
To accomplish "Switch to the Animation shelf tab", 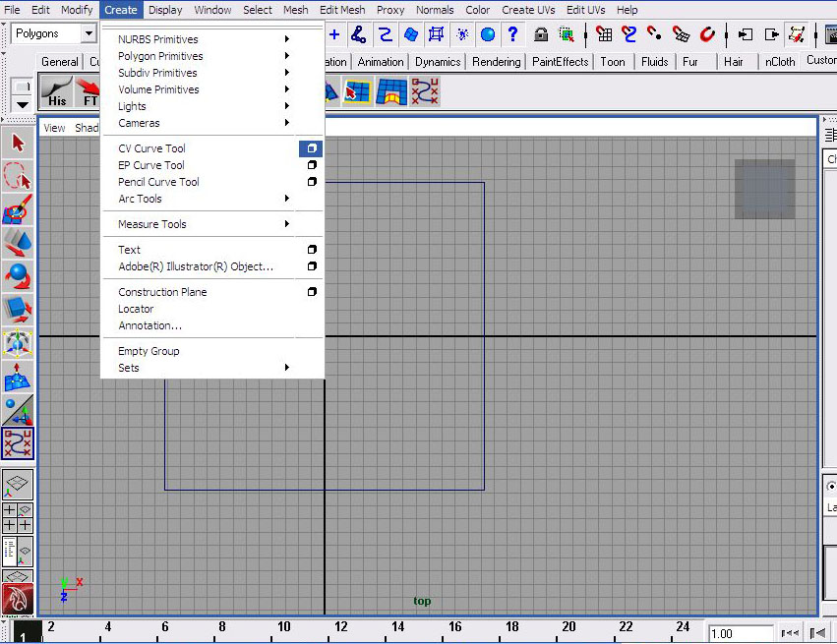I will click(x=381, y=62).
